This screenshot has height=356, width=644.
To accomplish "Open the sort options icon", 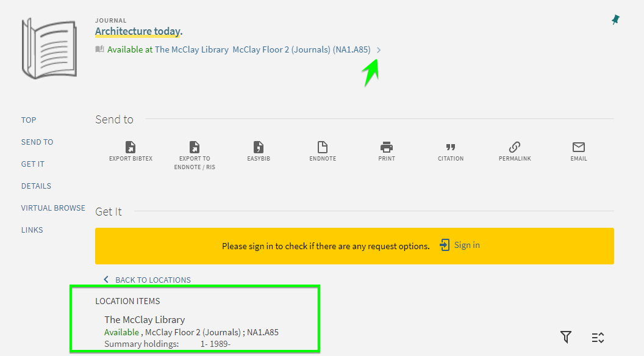I will tap(598, 337).
